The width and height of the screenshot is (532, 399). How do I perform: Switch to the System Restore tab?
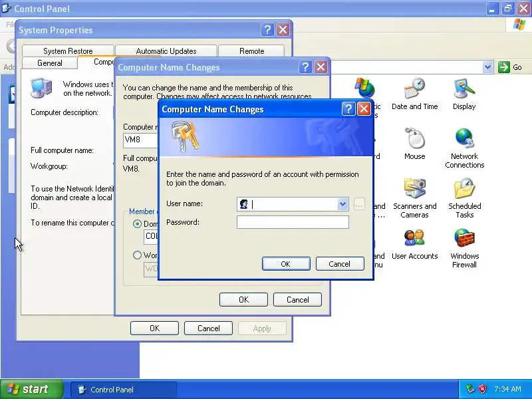coord(68,51)
